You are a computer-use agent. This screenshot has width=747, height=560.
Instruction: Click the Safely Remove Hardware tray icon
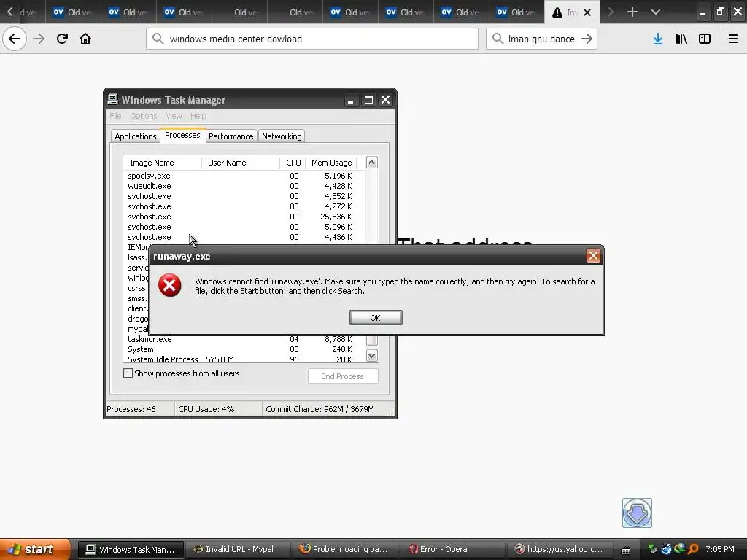pyautogui.click(x=653, y=549)
